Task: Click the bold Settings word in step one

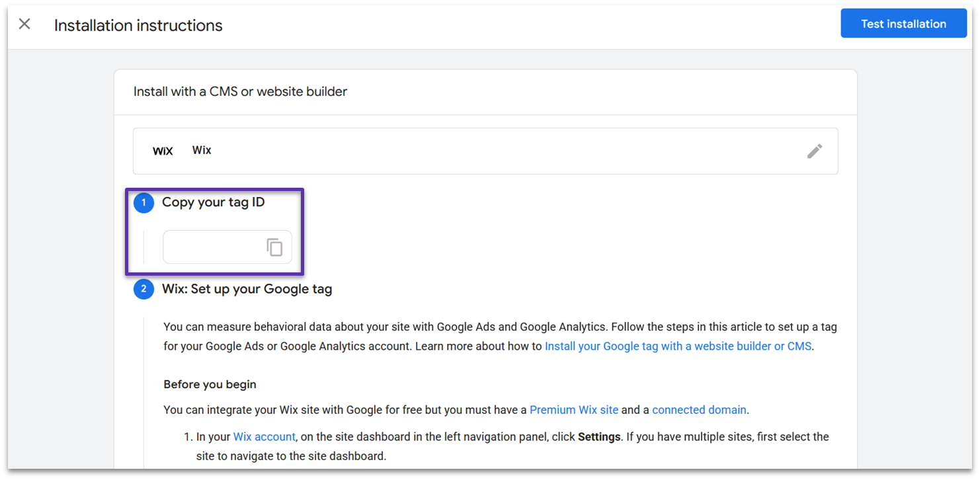Action: tap(599, 437)
